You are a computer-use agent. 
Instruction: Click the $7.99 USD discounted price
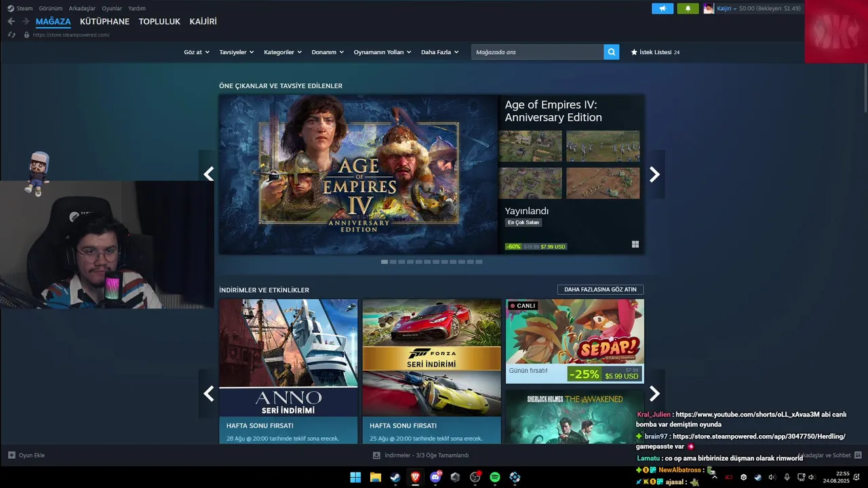[553, 247]
